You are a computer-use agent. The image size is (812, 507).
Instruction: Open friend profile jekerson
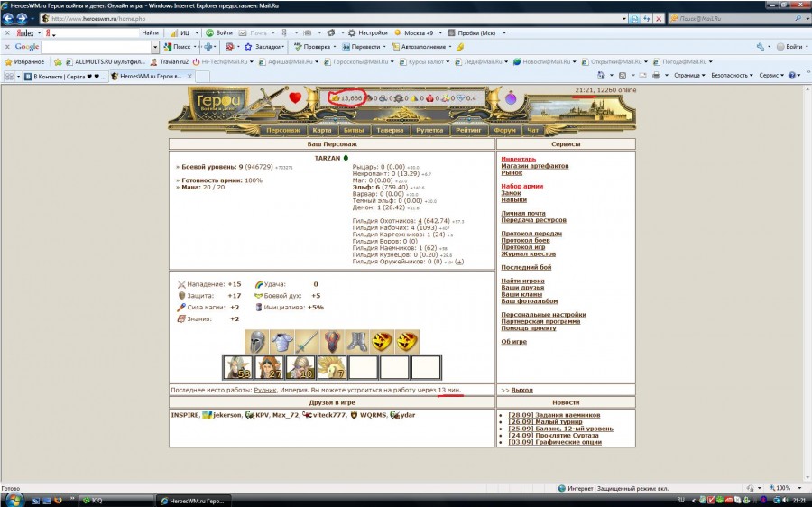click(x=227, y=415)
